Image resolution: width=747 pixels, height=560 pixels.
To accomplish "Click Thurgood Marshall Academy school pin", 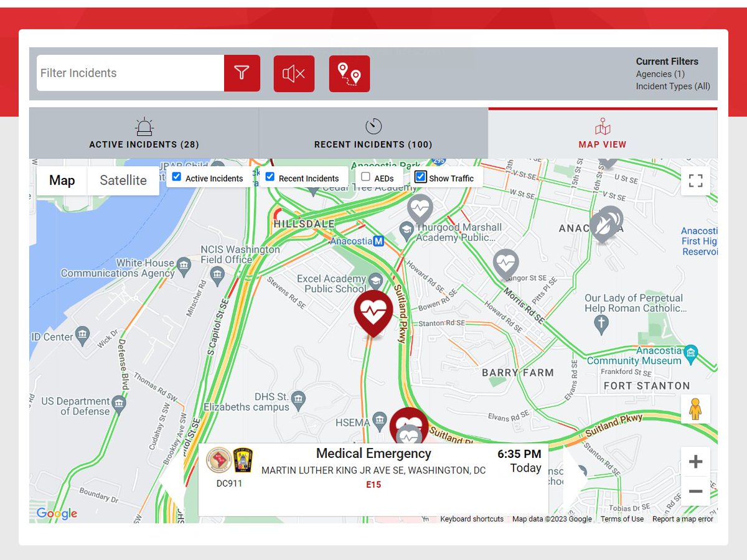I will [406, 230].
